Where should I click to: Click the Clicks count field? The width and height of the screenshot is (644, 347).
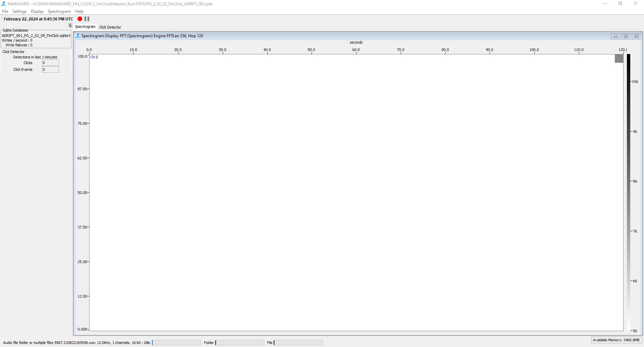pyautogui.click(x=50, y=63)
